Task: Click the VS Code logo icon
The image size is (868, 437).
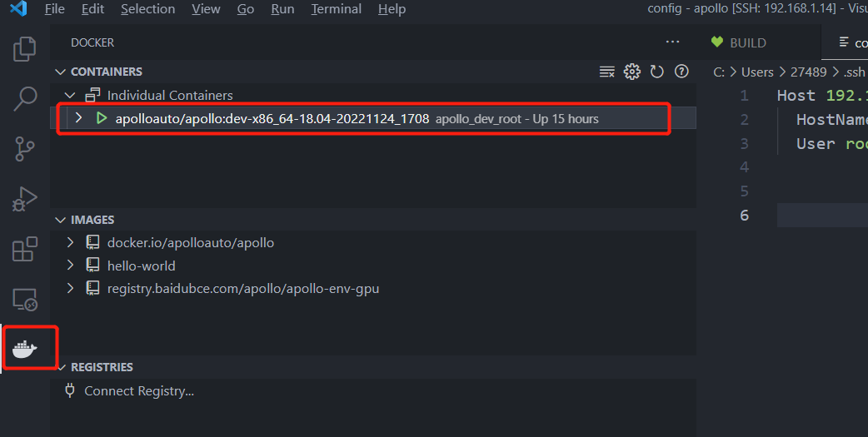Action: (x=18, y=9)
